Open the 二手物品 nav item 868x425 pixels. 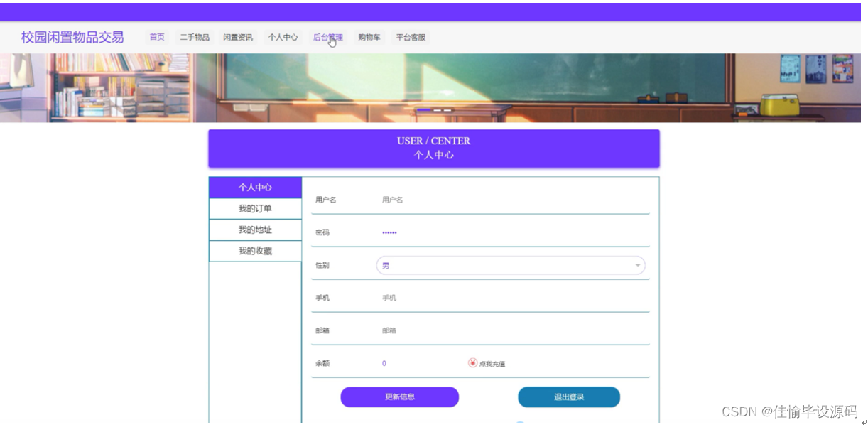click(x=195, y=37)
